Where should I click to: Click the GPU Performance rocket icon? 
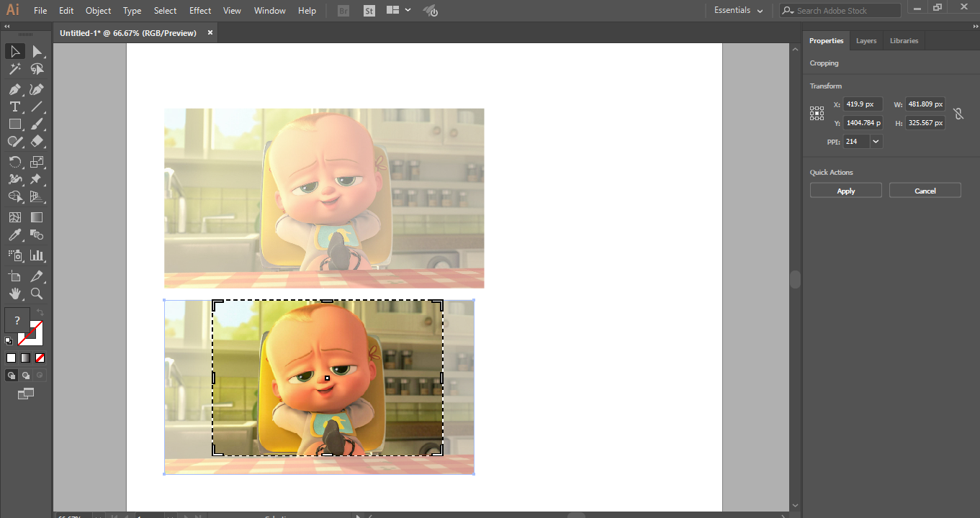coord(431,11)
